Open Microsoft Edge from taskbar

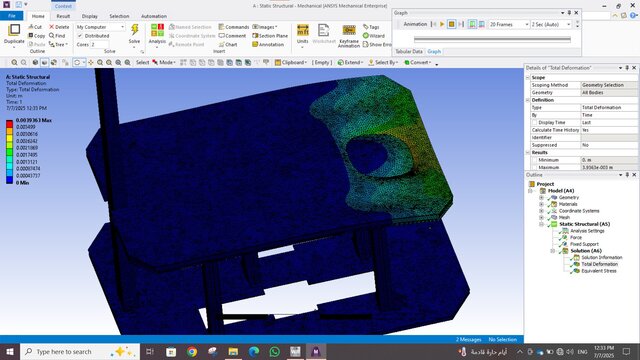point(254,351)
